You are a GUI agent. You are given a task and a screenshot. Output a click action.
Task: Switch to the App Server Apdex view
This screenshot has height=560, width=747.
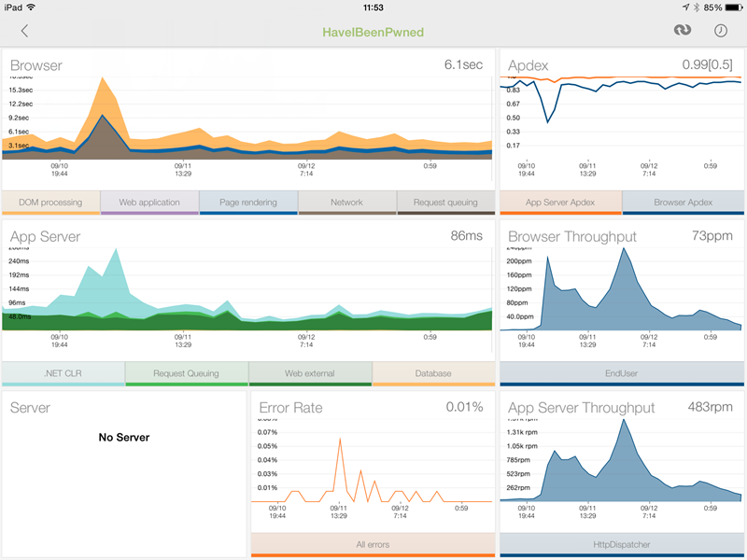click(x=561, y=202)
